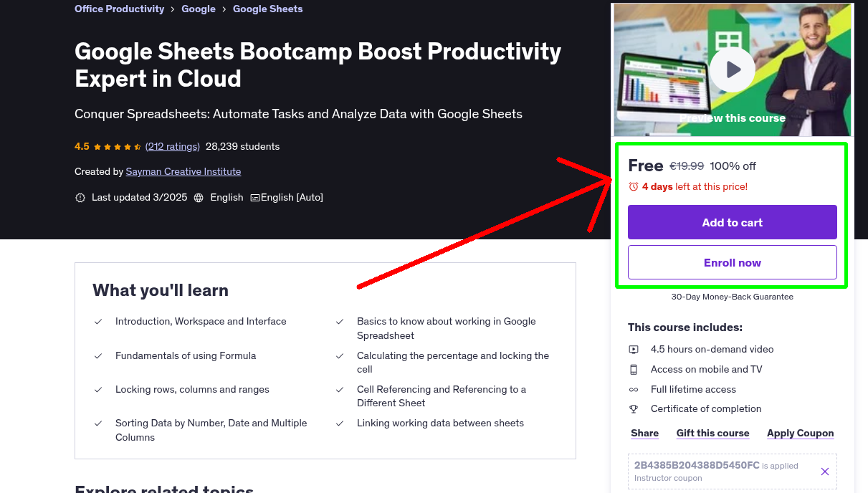The width and height of the screenshot is (868, 493).
Task: Click the on-demand video icon
Action: coord(634,350)
